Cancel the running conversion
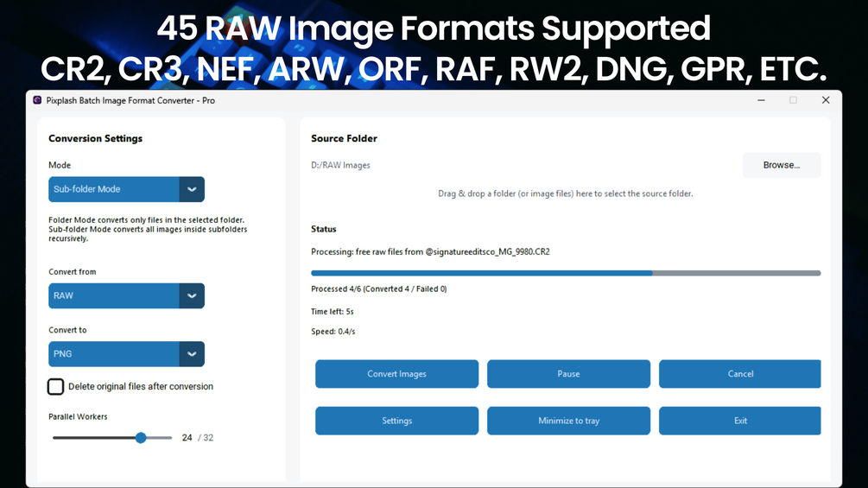 pos(740,374)
